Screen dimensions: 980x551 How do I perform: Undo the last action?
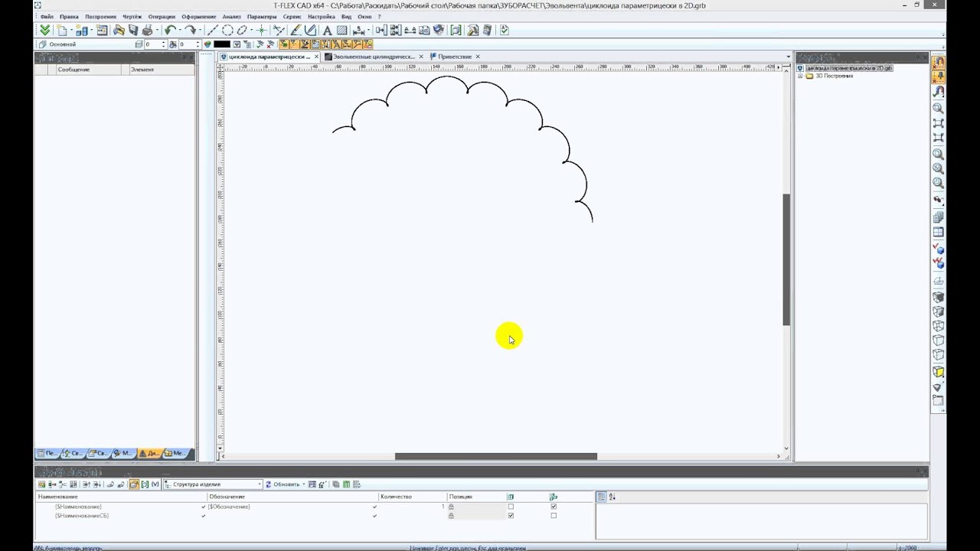pos(169,30)
